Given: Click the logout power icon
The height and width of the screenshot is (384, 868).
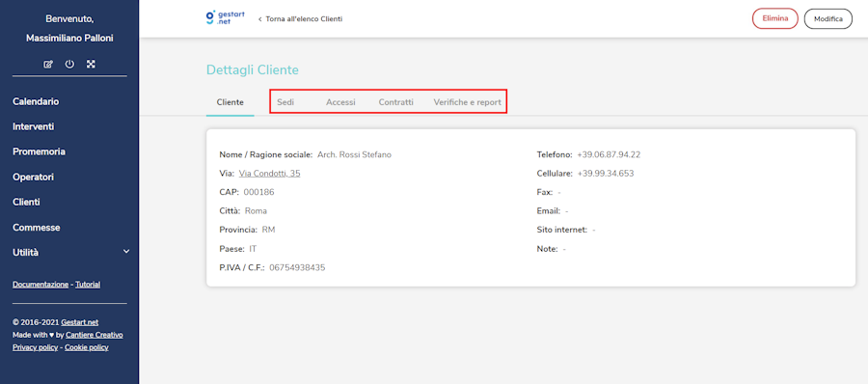Looking at the screenshot, I should coord(69,65).
